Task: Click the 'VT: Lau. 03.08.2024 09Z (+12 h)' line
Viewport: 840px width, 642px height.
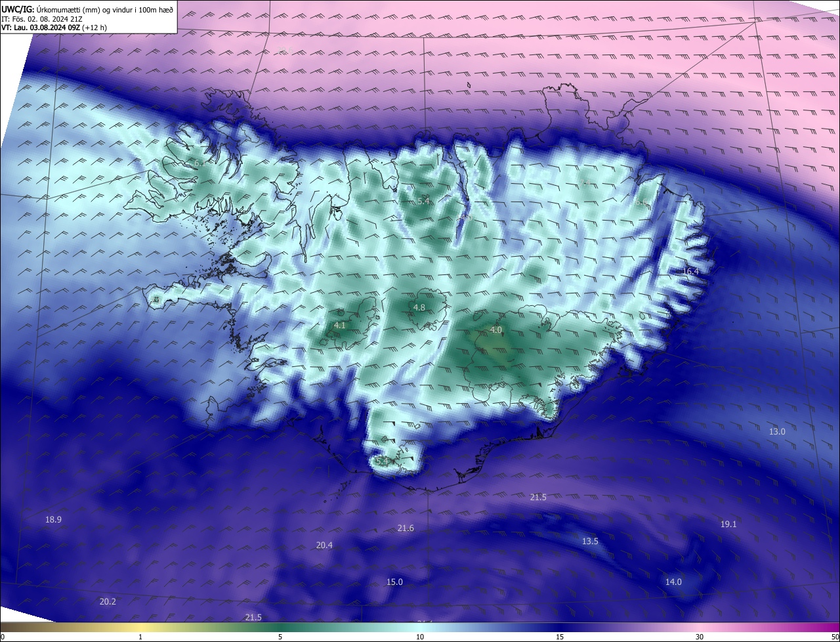Action: pos(54,28)
